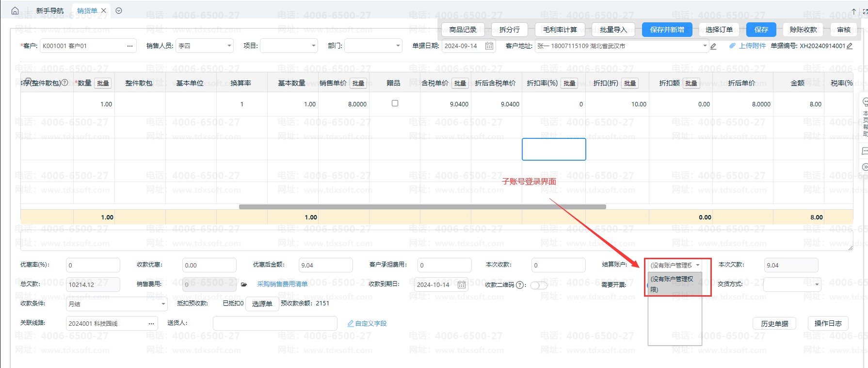Expand the 结算账户 dropdown

(x=698, y=265)
